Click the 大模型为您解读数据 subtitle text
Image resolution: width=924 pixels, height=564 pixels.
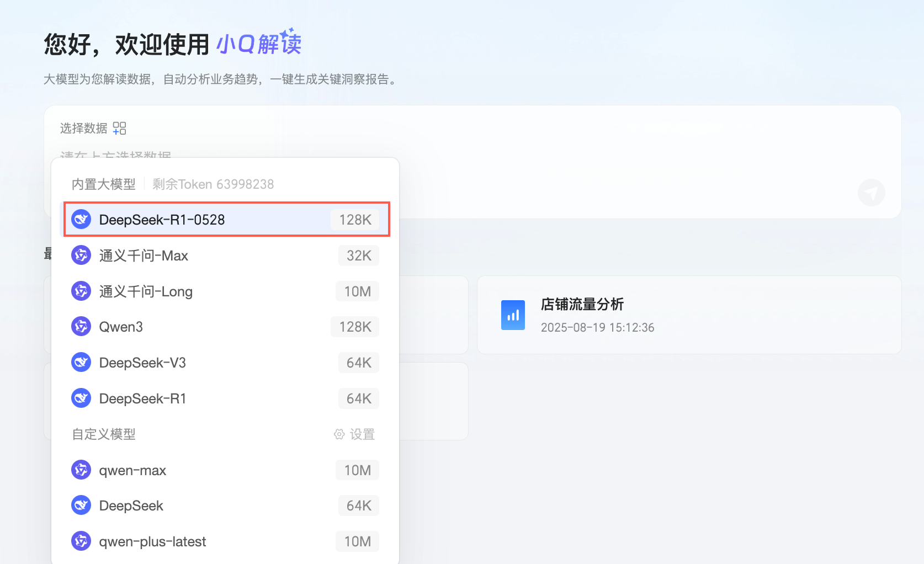point(220,79)
